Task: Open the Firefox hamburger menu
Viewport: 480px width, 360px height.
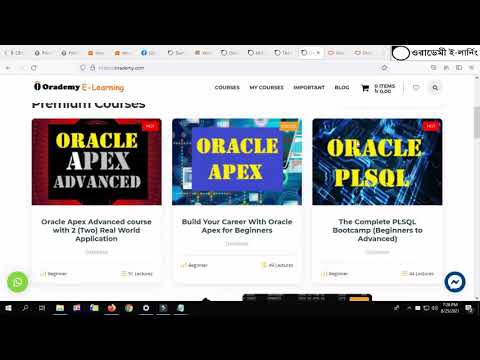Action: (471, 68)
